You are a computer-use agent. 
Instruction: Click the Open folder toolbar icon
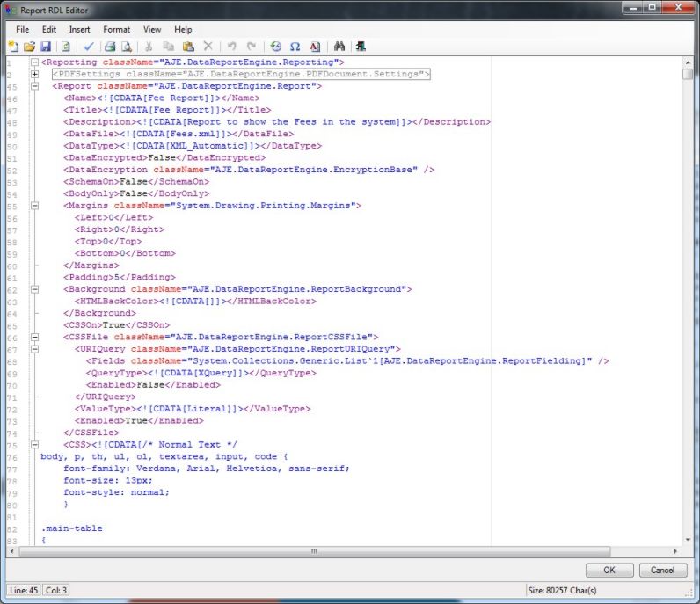click(x=30, y=46)
